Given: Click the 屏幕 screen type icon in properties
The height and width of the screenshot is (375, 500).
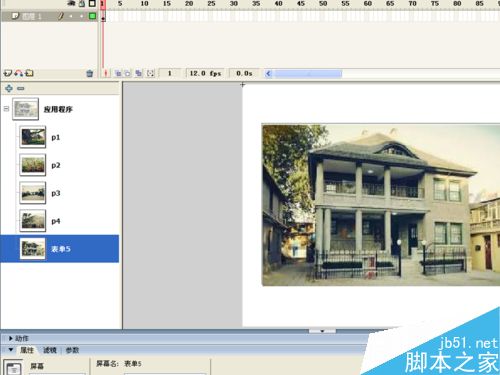Looking at the screenshot, I should tap(13, 367).
